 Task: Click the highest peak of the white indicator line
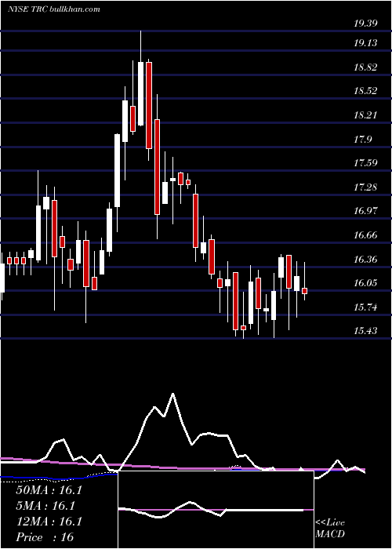click(x=172, y=394)
